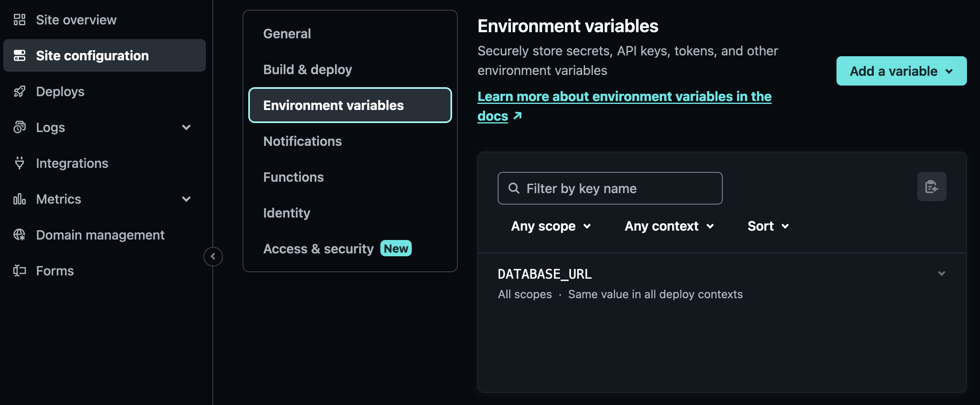Switch to the Notifications settings tab
The width and height of the screenshot is (980, 405).
click(x=302, y=141)
